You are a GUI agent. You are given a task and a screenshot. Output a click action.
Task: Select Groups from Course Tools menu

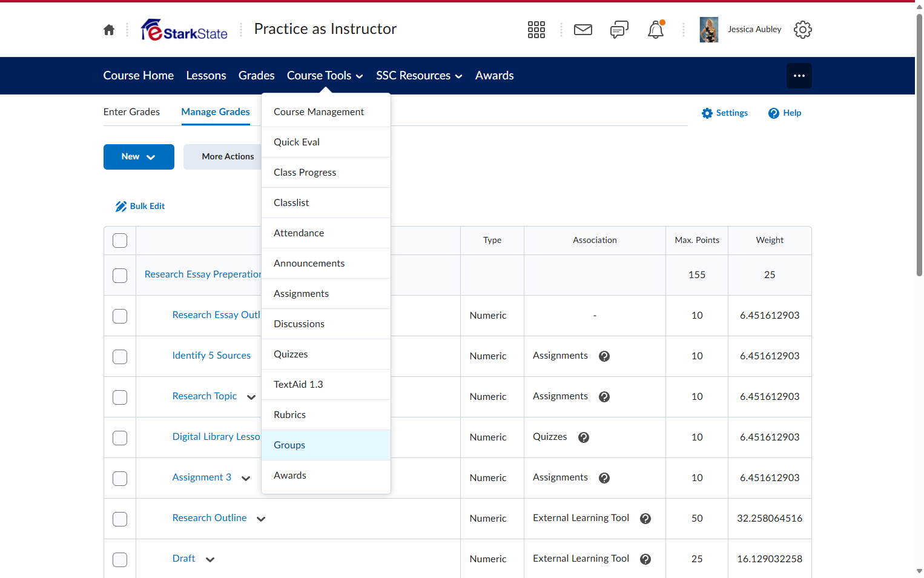coord(326,445)
